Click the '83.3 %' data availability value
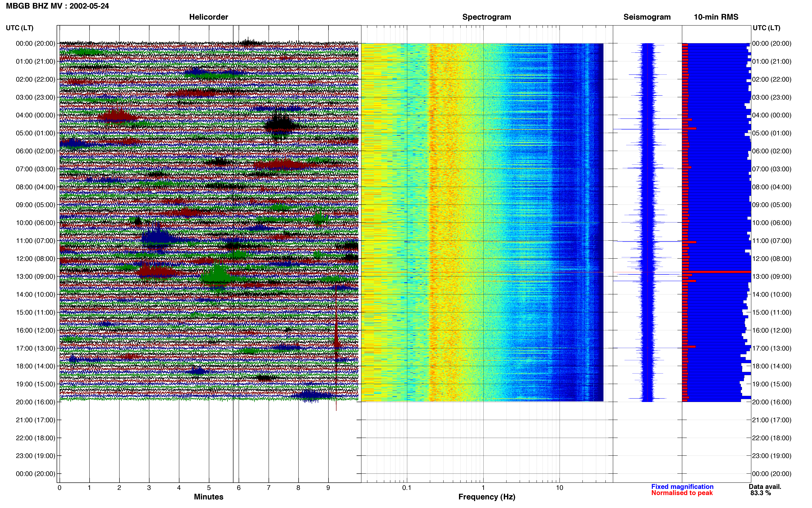The width and height of the screenshot is (812, 508). pos(761,493)
